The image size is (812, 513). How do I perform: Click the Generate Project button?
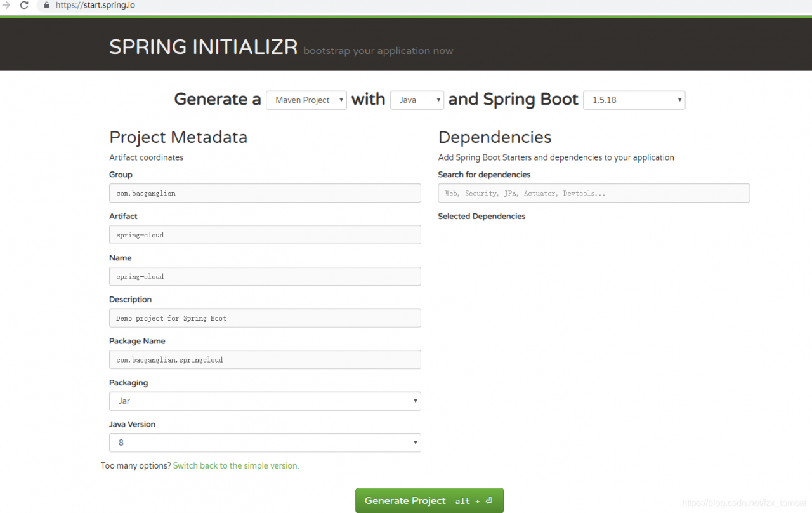click(429, 500)
